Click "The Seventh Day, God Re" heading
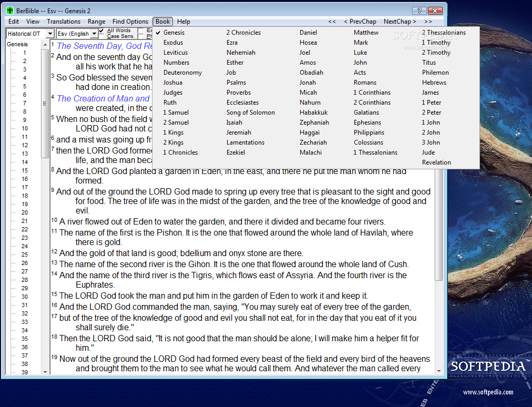532x407 pixels. (104, 46)
